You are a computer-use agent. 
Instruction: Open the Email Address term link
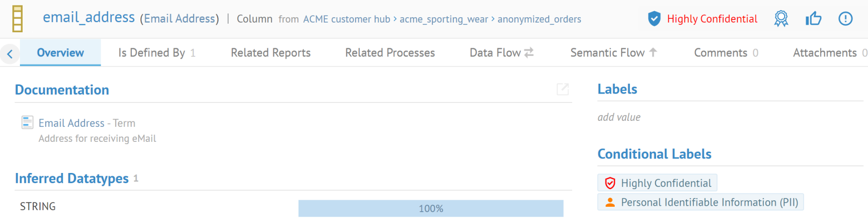tap(72, 123)
